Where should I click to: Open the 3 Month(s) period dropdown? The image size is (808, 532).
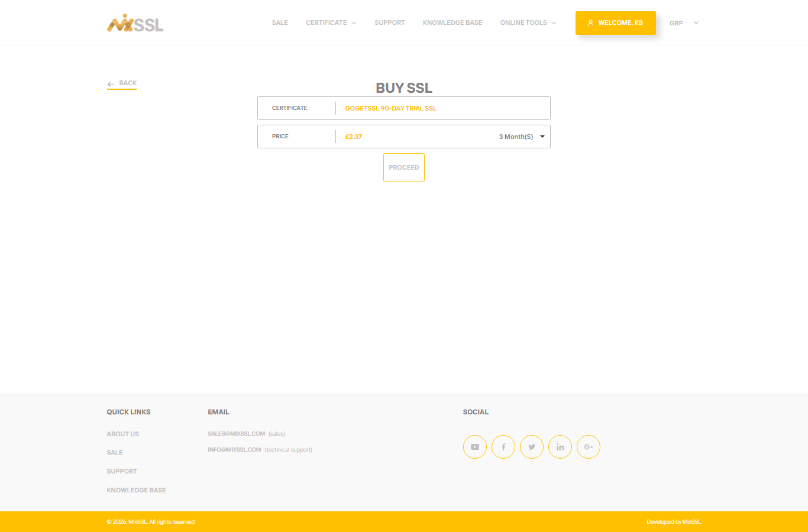tap(522, 137)
